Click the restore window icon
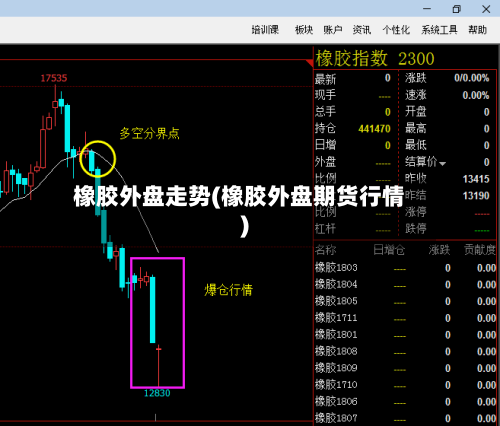500x426 pixels. 456,9
